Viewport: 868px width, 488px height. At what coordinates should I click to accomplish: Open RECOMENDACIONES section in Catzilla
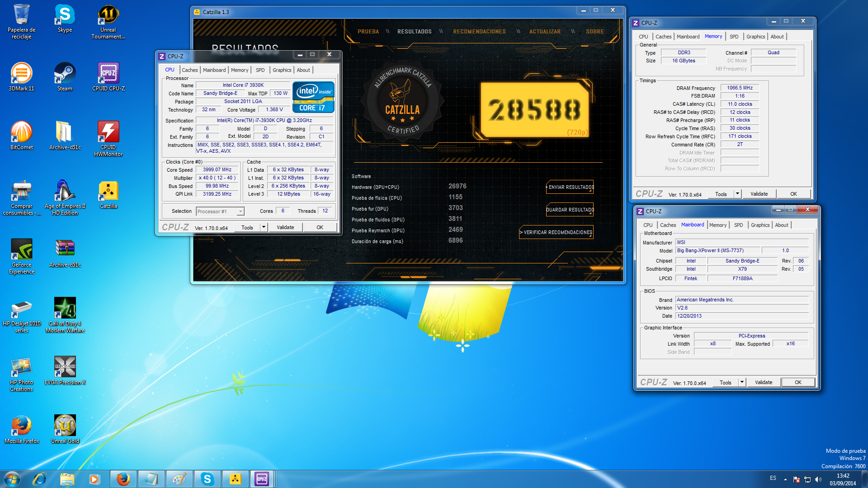(x=479, y=32)
